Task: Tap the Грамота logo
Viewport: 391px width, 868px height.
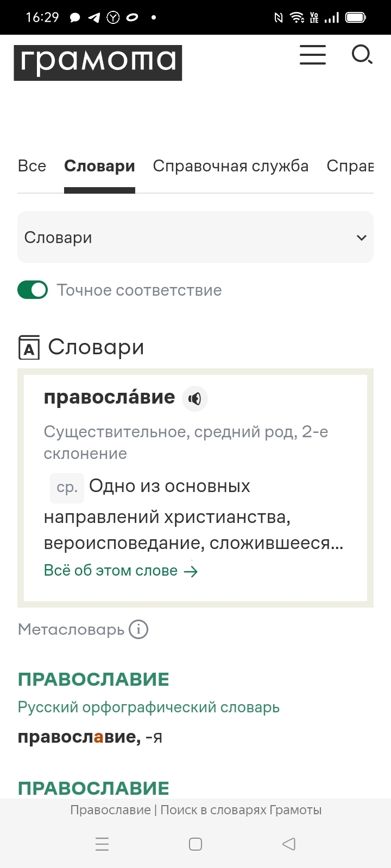Action: pyautogui.click(x=98, y=62)
